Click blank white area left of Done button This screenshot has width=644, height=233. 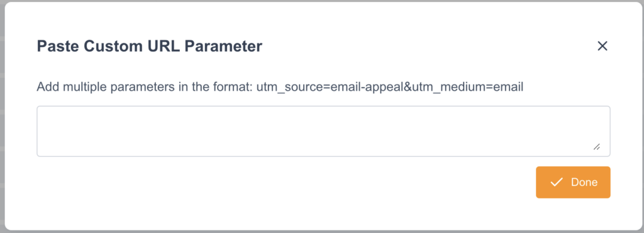287,182
